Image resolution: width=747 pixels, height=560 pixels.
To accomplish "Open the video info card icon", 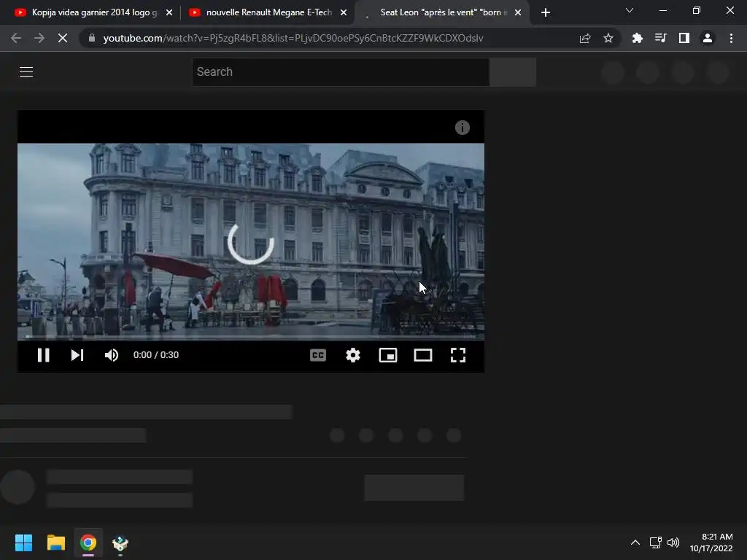I will pos(462,128).
